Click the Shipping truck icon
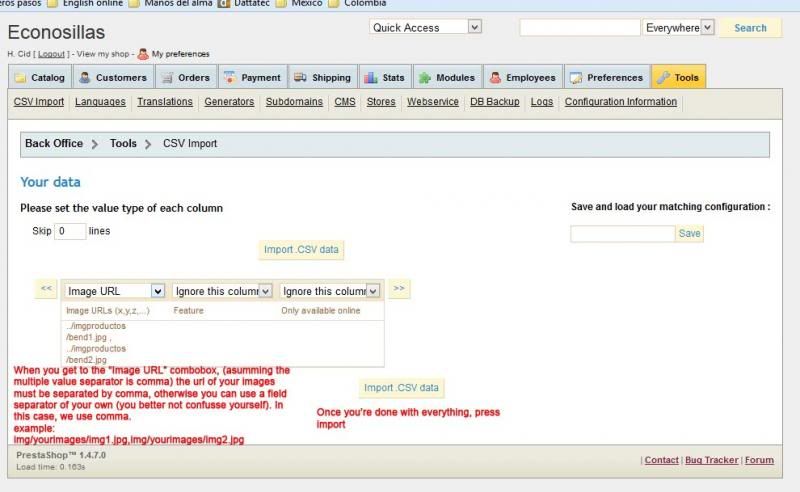The width and height of the screenshot is (800, 492). 300,77
